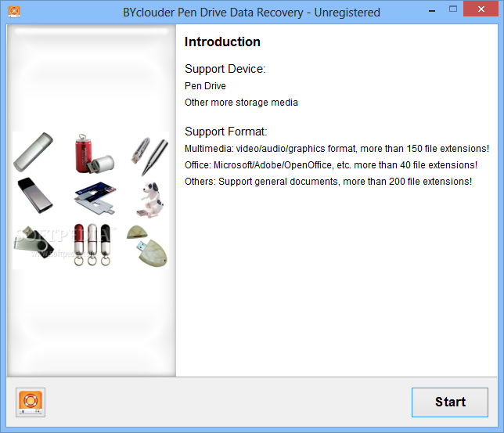
Task: Click the app icon in title bar
Action: click(14, 12)
